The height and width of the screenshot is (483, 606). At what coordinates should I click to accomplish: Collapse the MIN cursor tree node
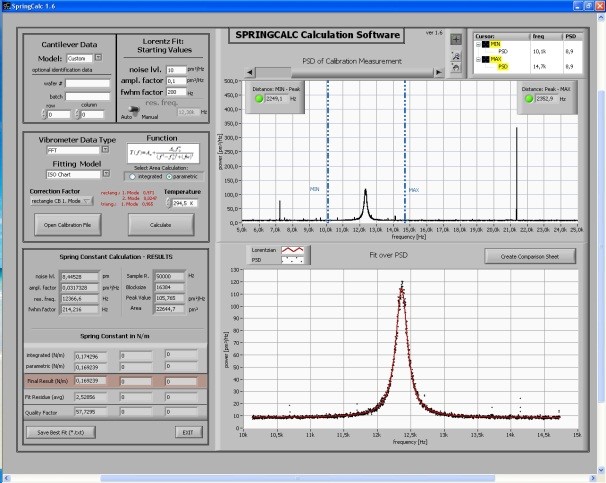point(478,44)
